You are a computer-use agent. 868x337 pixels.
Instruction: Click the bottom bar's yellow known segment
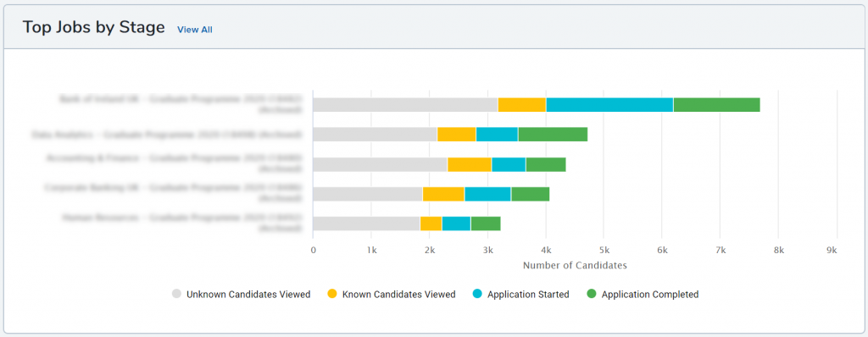pyautogui.click(x=431, y=224)
